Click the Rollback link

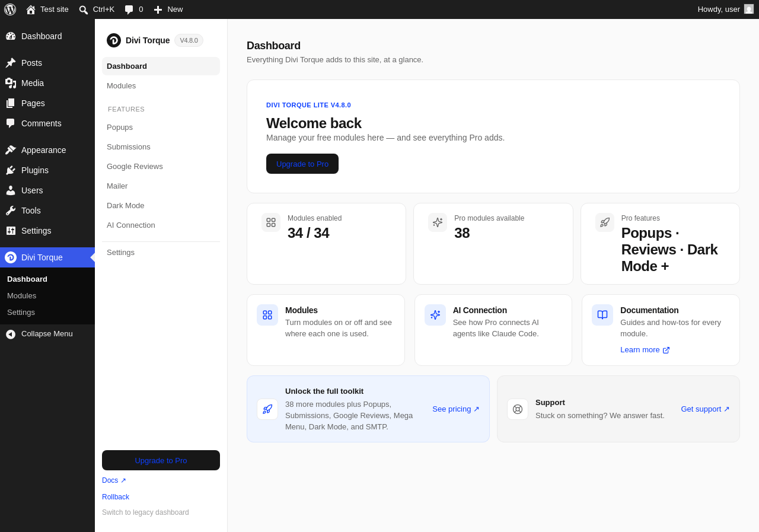[116, 497]
